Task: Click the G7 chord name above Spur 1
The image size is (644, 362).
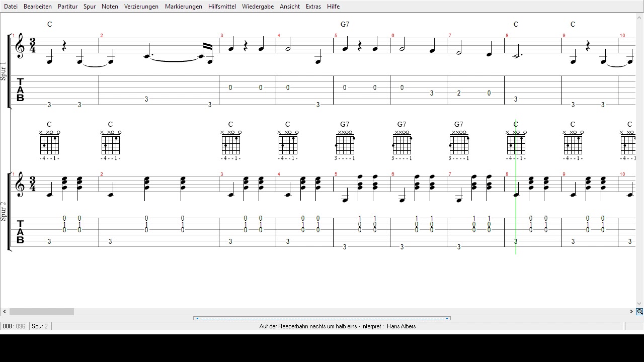Action: 345,24
